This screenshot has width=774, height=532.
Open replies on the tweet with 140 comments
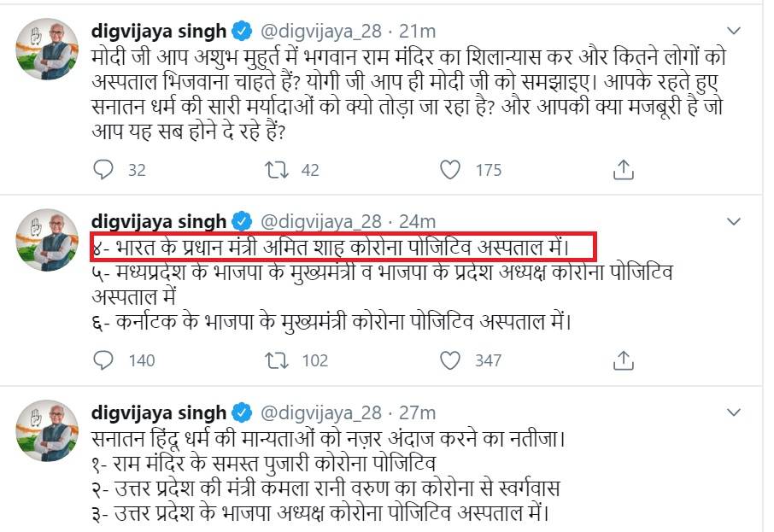(x=103, y=360)
